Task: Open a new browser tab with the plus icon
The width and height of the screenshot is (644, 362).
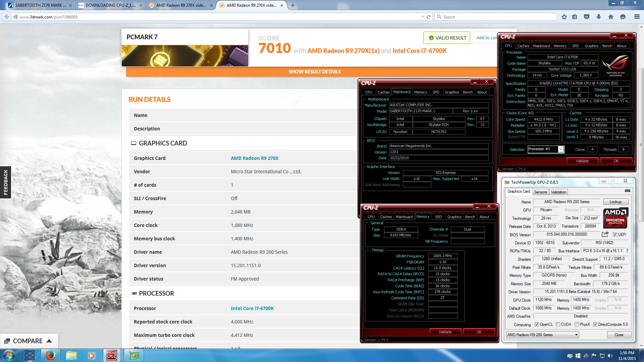Action: 293,5
